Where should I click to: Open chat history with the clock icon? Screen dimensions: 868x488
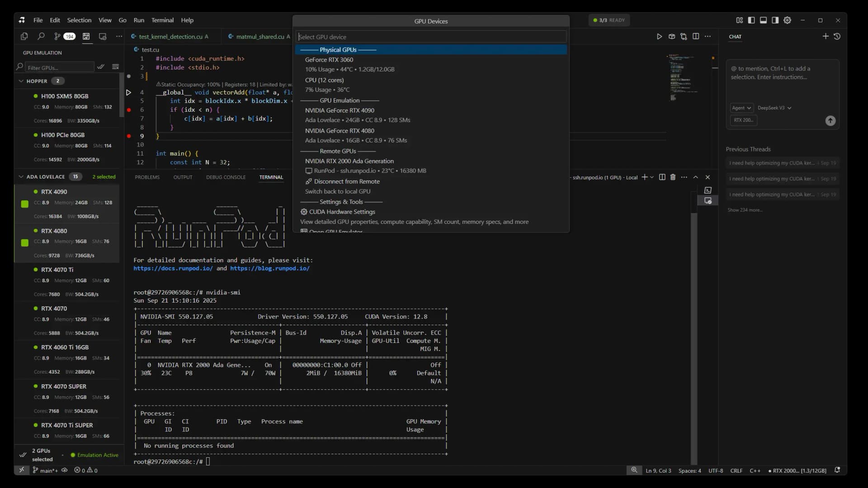click(x=837, y=37)
